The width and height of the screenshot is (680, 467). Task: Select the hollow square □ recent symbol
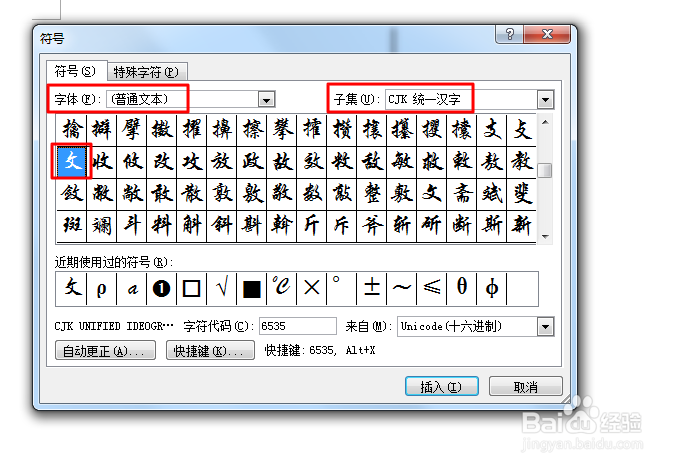[192, 289]
